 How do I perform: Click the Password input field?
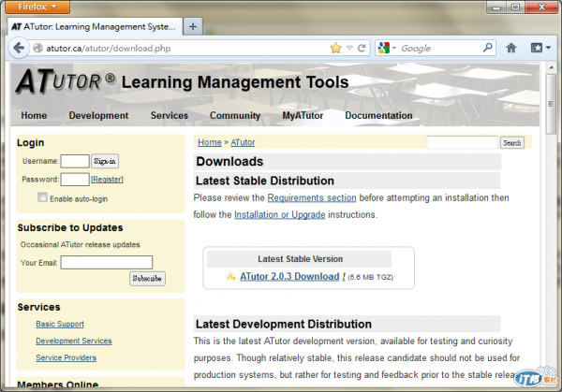[75, 180]
